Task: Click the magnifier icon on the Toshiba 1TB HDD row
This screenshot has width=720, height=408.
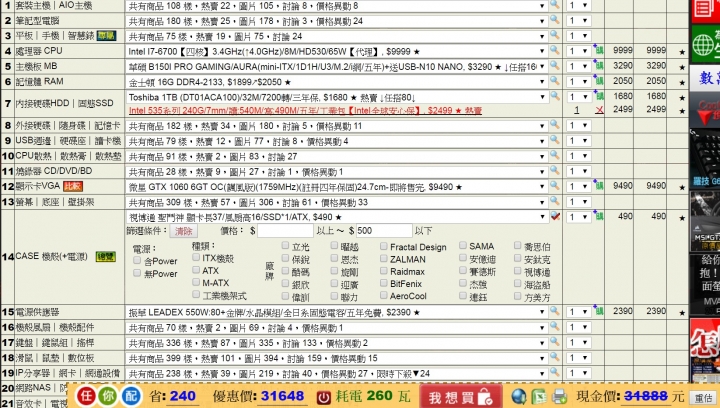Action: pyautogui.click(x=555, y=95)
